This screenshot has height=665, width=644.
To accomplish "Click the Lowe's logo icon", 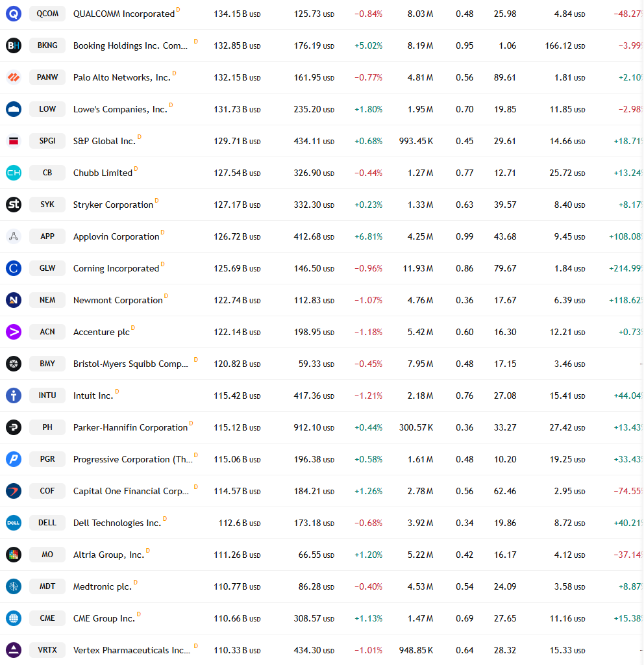I will point(14,109).
